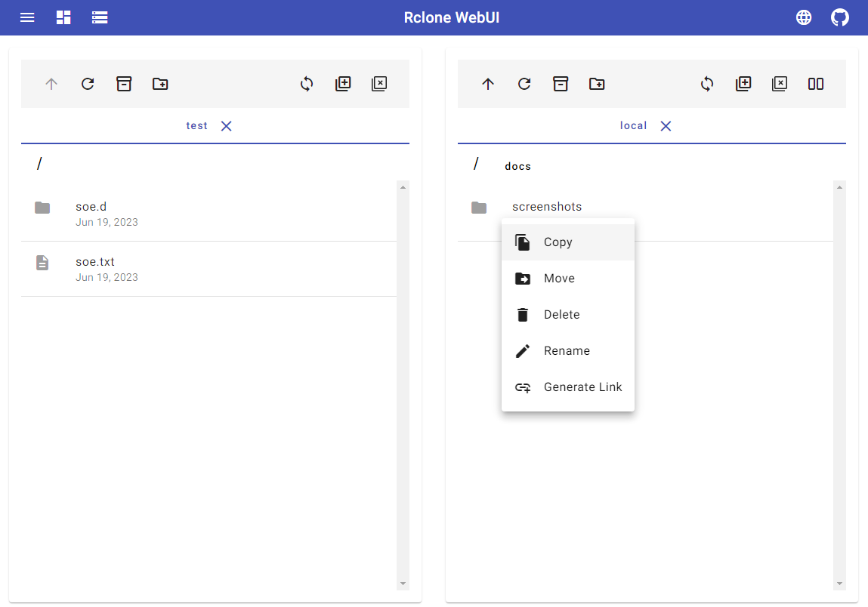Open the soe.d folder
Screen dimensions: 868x607
(x=209, y=214)
